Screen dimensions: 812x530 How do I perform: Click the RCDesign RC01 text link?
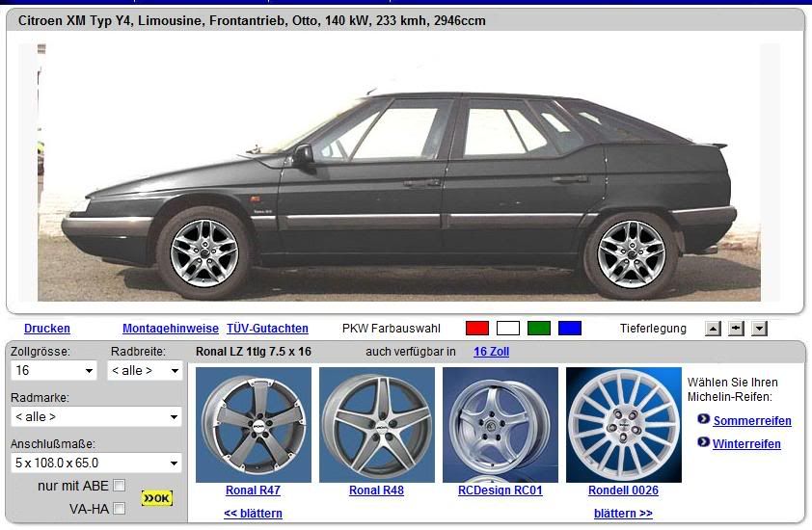[x=501, y=490]
